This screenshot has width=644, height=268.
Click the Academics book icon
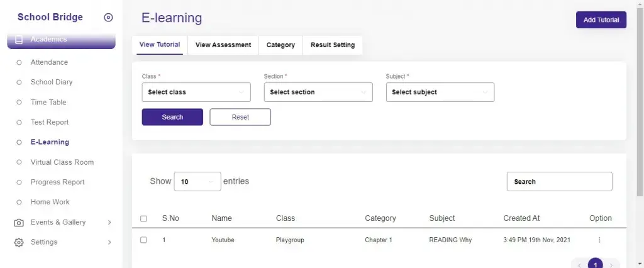[18, 40]
